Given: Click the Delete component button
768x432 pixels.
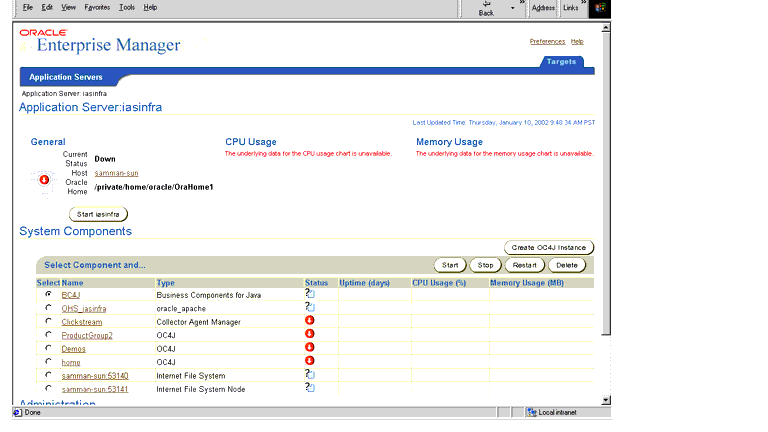Looking at the screenshot, I should pos(567,265).
